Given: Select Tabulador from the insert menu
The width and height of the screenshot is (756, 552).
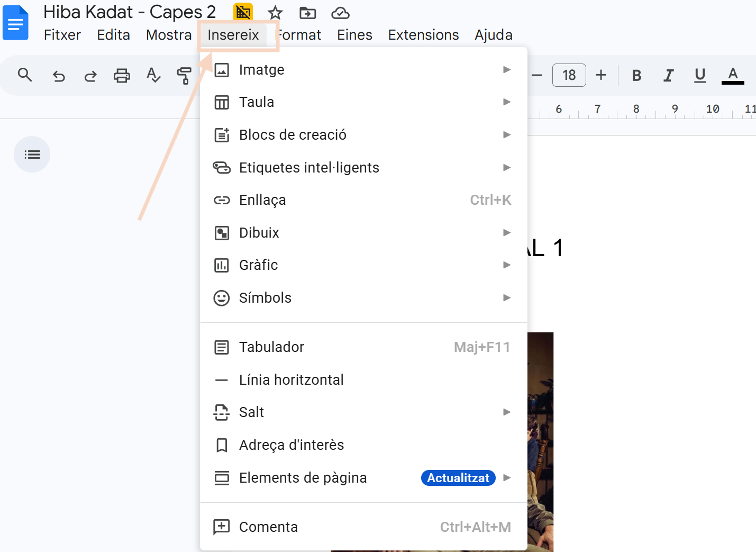Looking at the screenshot, I should tap(363, 347).
